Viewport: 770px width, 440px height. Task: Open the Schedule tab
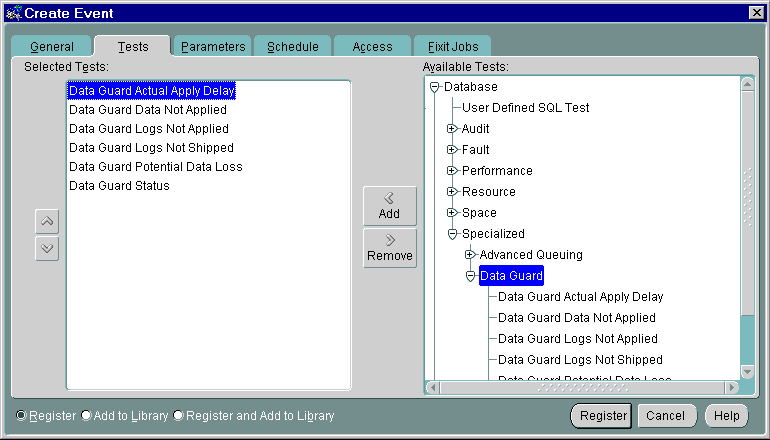(293, 47)
